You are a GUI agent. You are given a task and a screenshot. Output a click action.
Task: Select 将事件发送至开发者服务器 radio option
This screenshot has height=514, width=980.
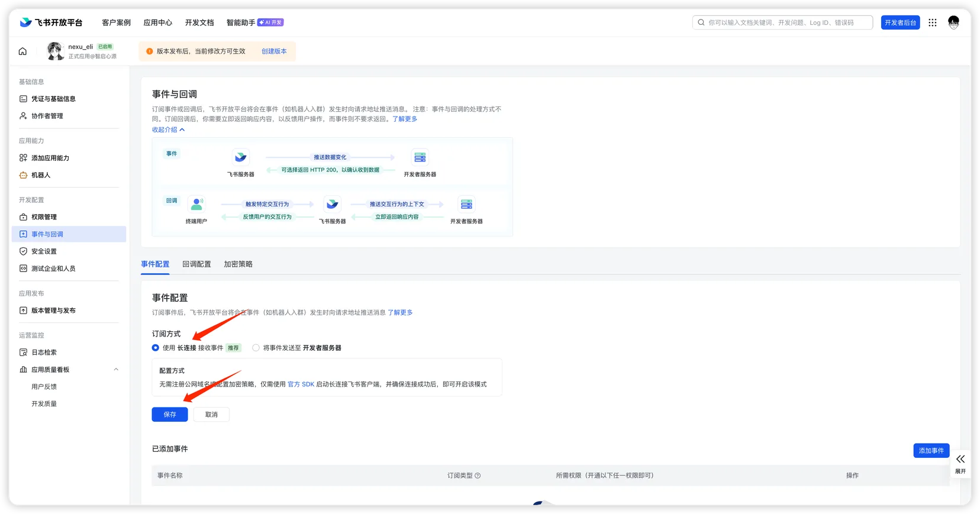tap(256, 348)
